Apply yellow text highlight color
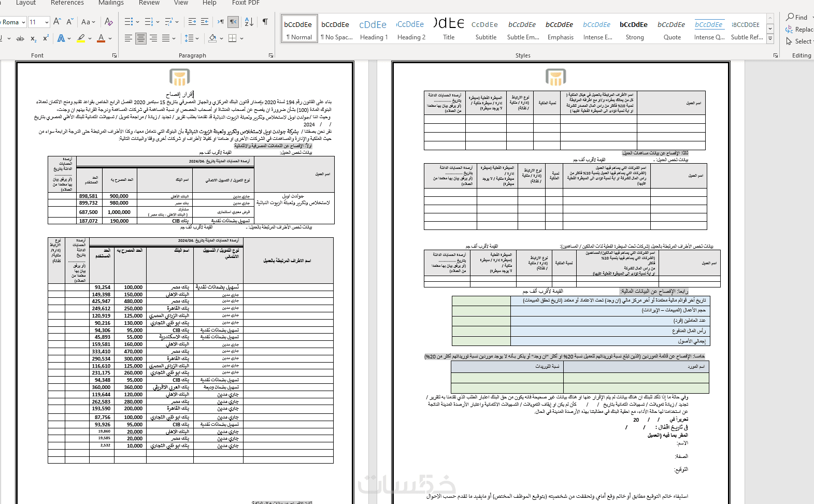Screen dimensions: 814x504 pyautogui.click(x=81, y=38)
